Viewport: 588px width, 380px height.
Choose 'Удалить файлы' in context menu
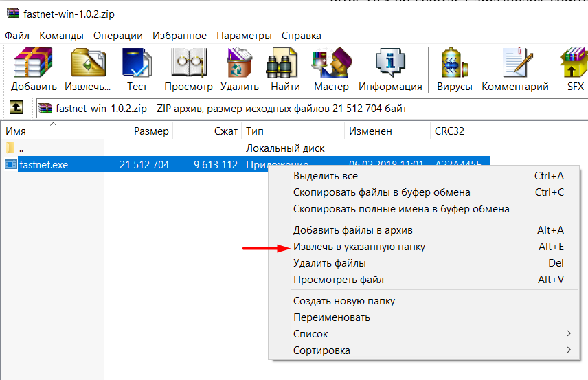pyautogui.click(x=425, y=263)
